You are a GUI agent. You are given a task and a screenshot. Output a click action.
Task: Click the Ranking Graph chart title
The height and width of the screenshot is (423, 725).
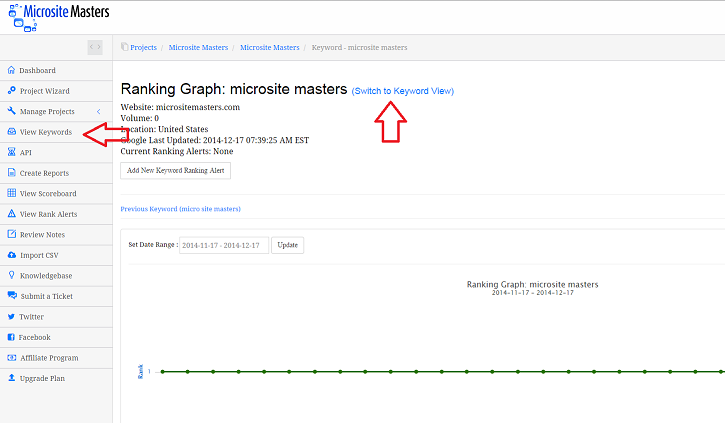(532, 284)
